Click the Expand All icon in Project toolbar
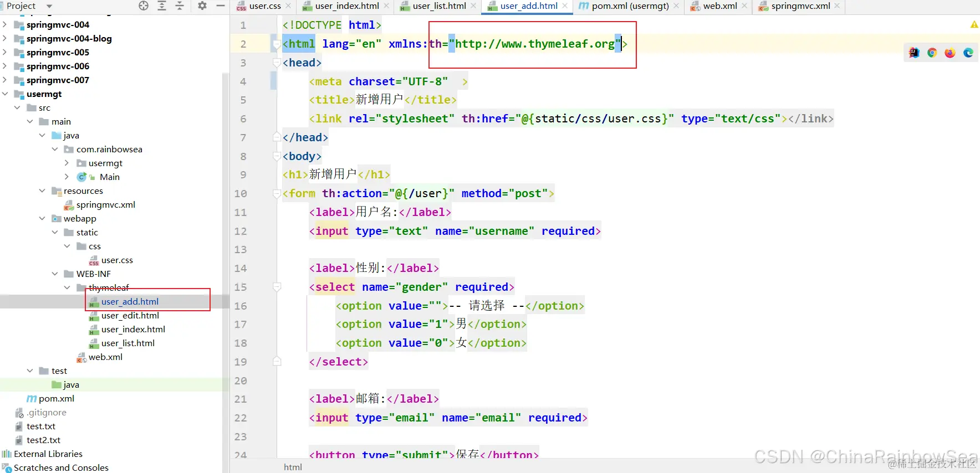The width and height of the screenshot is (980, 473). click(x=162, y=6)
